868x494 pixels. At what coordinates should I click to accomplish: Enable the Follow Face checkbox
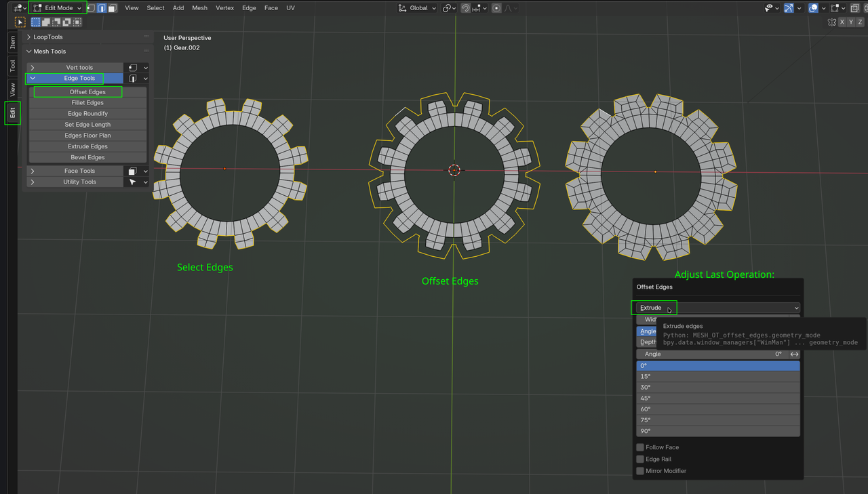(x=640, y=447)
